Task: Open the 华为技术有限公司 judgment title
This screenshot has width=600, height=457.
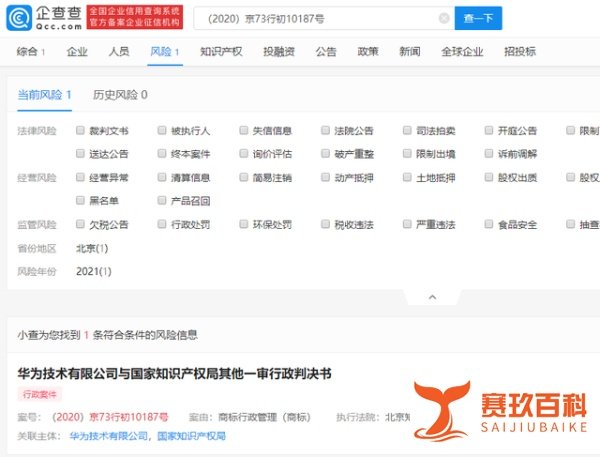Action: [174, 374]
